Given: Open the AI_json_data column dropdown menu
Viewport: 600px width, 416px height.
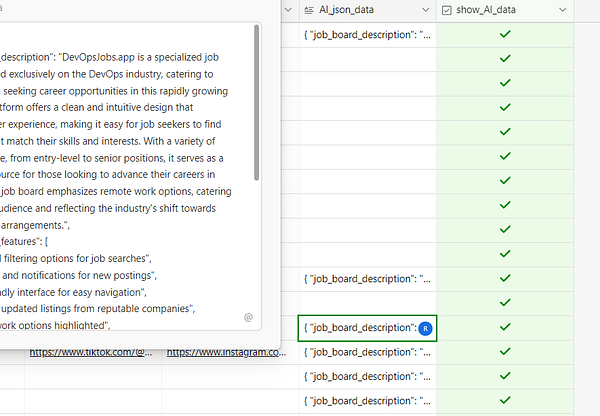Looking at the screenshot, I should (426, 10).
